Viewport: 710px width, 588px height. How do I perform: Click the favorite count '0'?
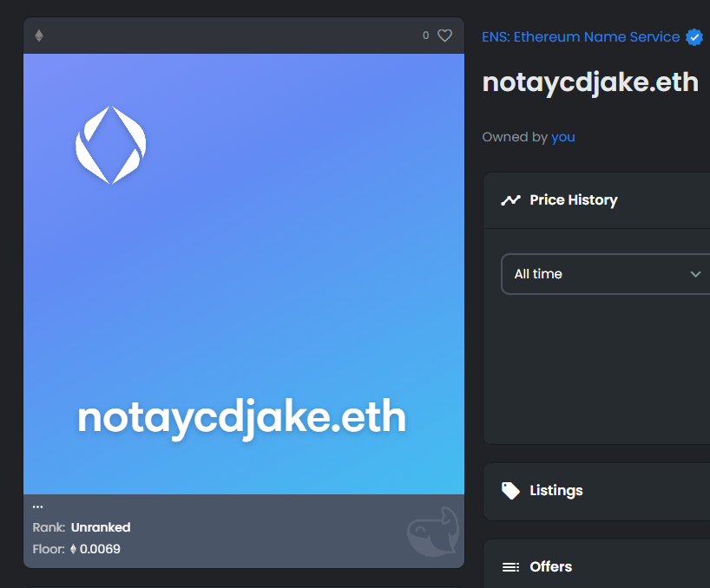pos(425,36)
